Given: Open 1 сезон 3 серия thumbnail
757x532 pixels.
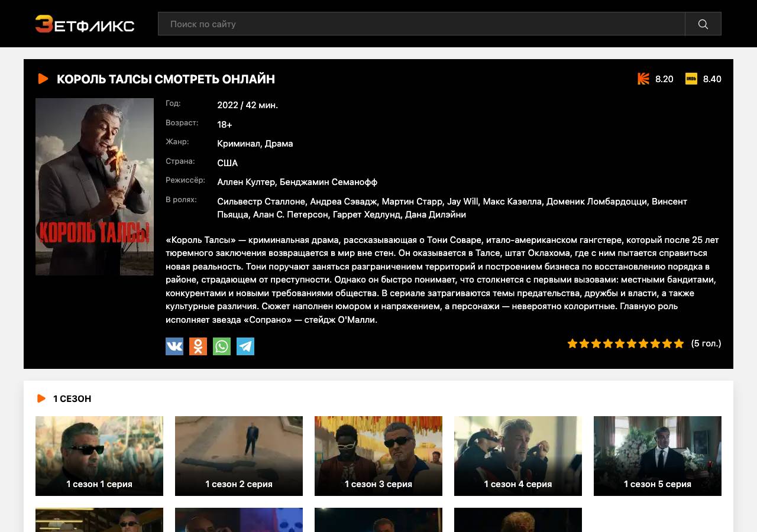Looking at the screenshot, I should tap(378, 456).
